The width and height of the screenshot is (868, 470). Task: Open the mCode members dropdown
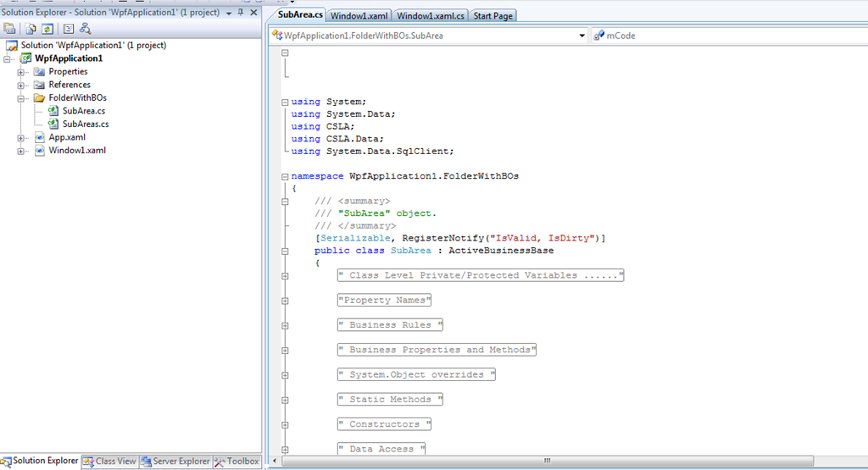[x=729, y=36]
